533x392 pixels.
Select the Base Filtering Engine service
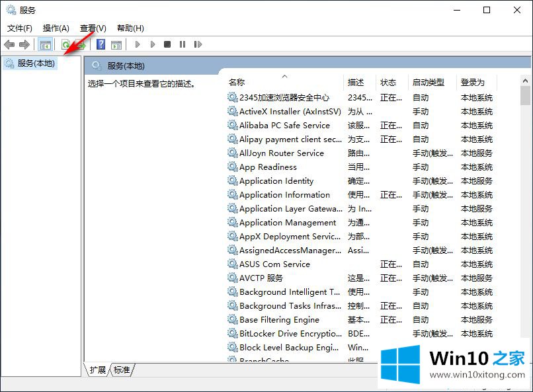pos(278,320)
